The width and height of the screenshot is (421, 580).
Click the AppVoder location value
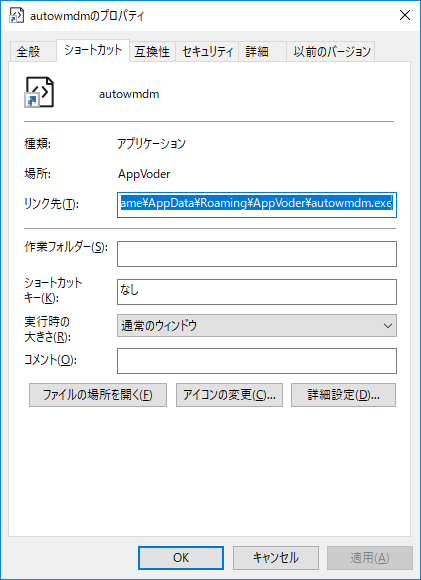click(144, 174)
